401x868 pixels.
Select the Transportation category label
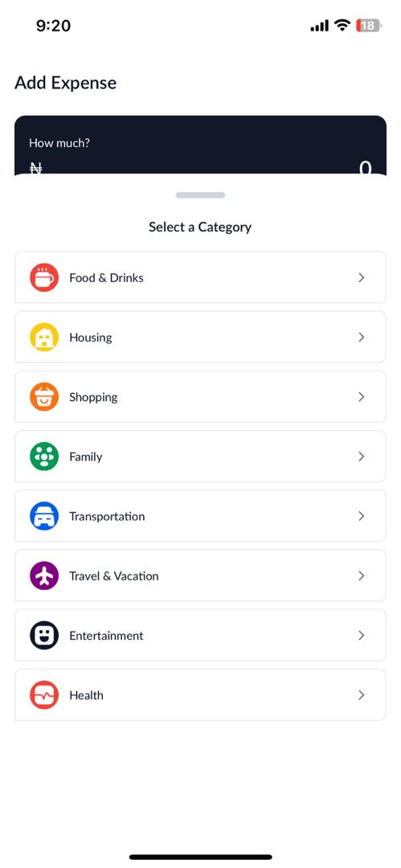pyautogui.click(x=107, y=517)
